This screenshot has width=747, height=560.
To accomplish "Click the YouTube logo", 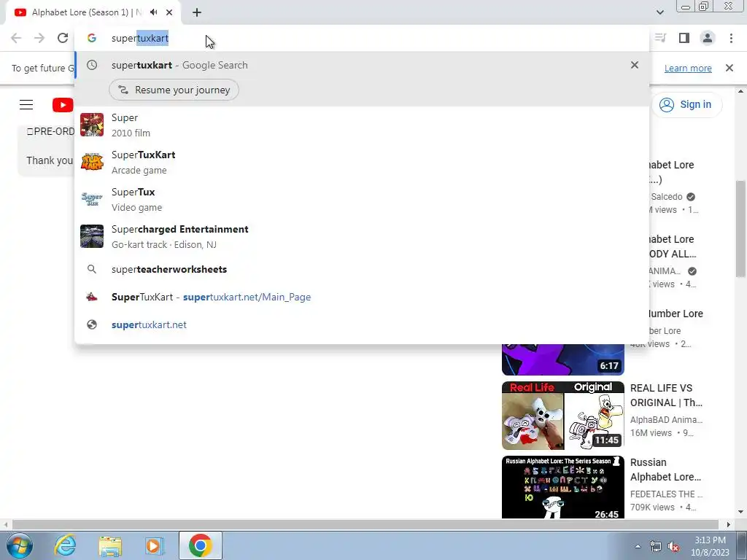I will [x=63, y=105].
